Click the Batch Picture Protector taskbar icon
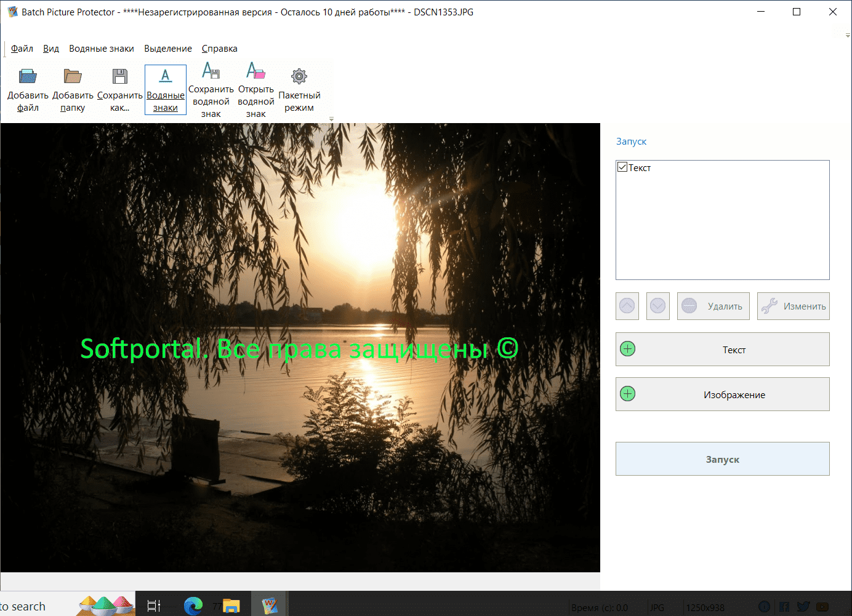The image size is (852, 616). (x=270, y=606)
